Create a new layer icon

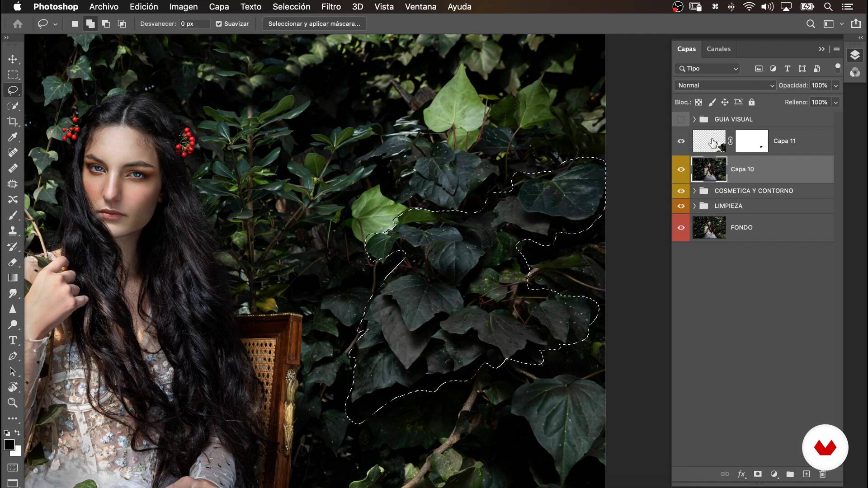click(x=806, y=474)
